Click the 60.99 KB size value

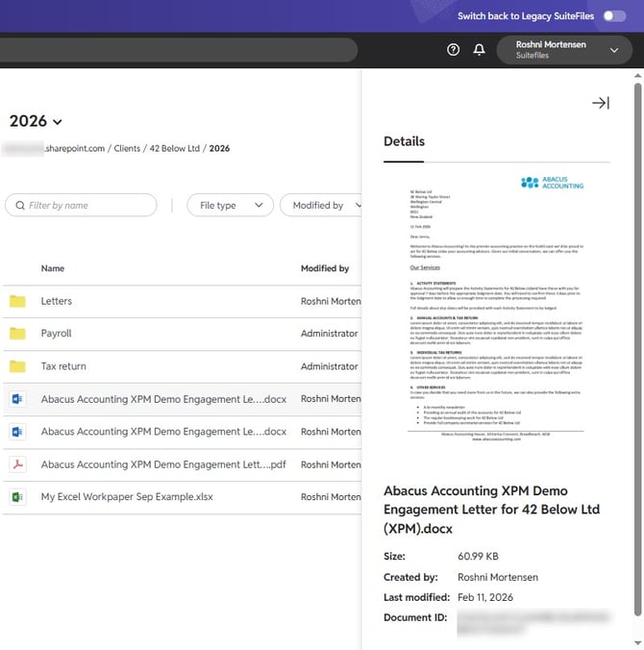[x=478, y=557]
